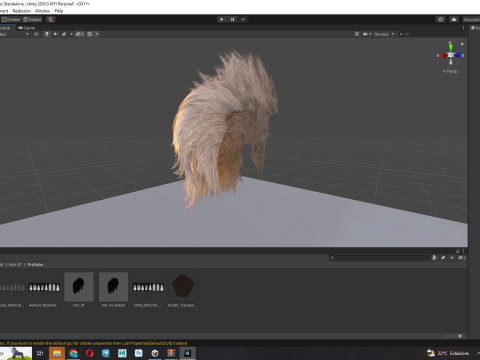Open the Project panel options menu

(463, 251)
